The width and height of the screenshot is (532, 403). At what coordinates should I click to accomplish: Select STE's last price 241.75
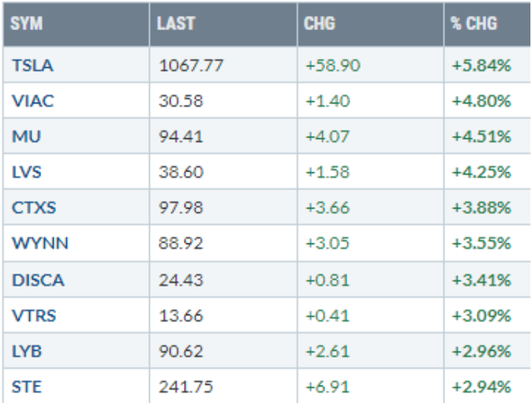[x=185, y=387]
